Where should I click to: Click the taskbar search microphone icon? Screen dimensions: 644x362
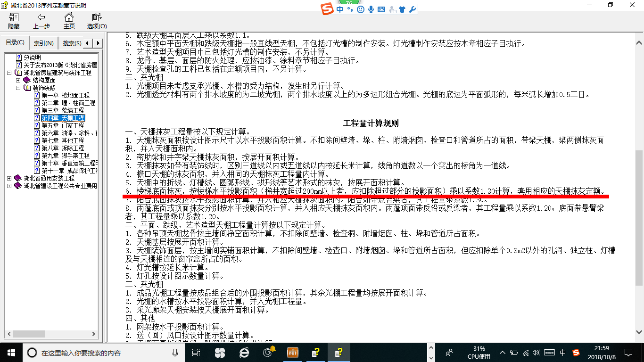click(175, 352)
